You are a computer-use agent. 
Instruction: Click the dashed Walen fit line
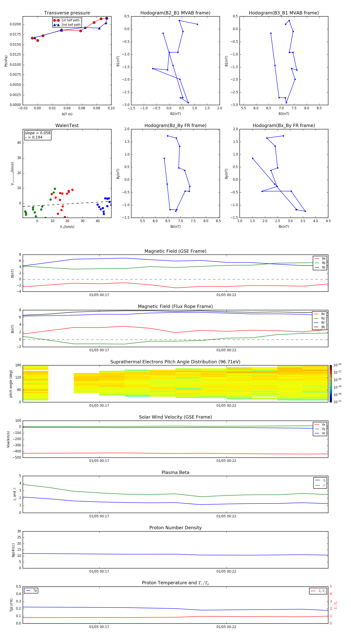coord(67,204)
